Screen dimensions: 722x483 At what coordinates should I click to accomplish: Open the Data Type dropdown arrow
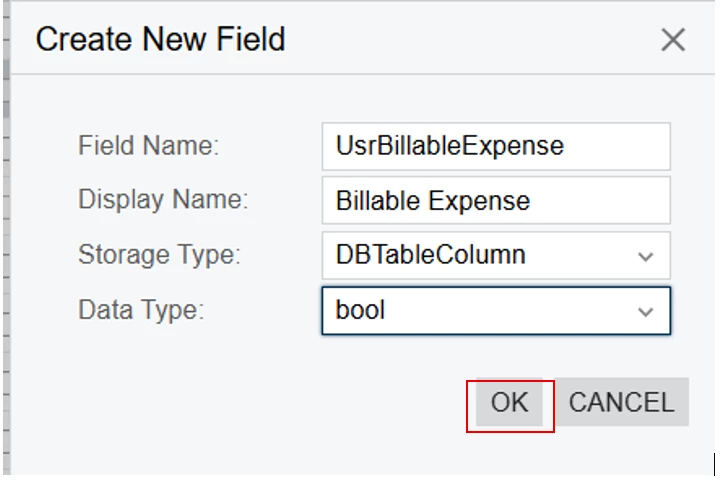[645, 311]
